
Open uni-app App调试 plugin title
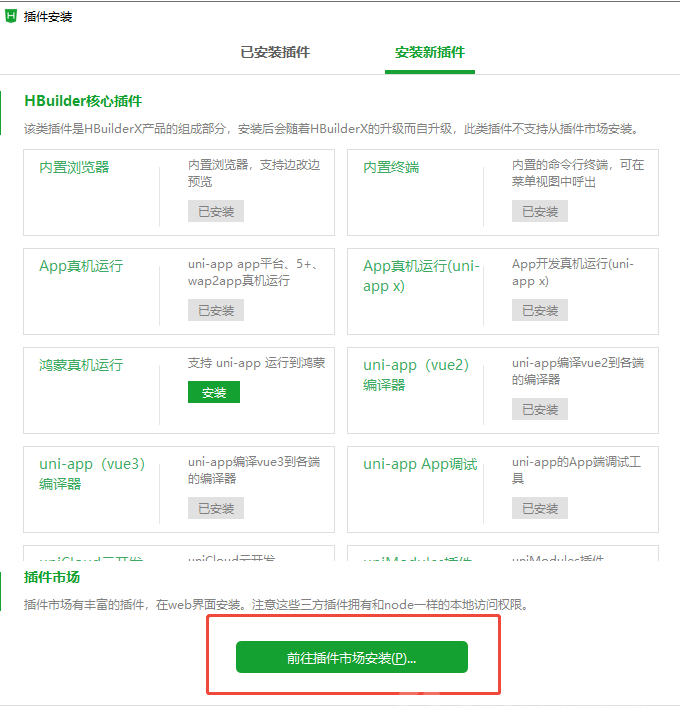[420, 464]
